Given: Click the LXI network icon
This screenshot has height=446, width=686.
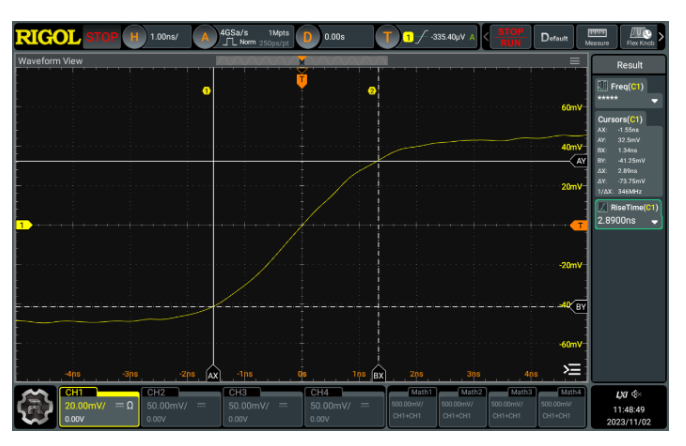Looking at the screenshot, I should 622,395.
